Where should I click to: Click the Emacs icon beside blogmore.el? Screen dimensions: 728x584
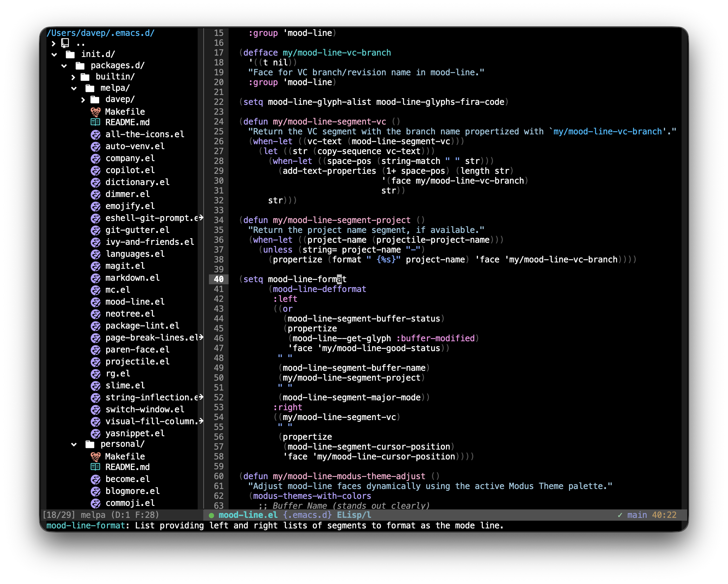pyautogui.click(x=96, y=491)
